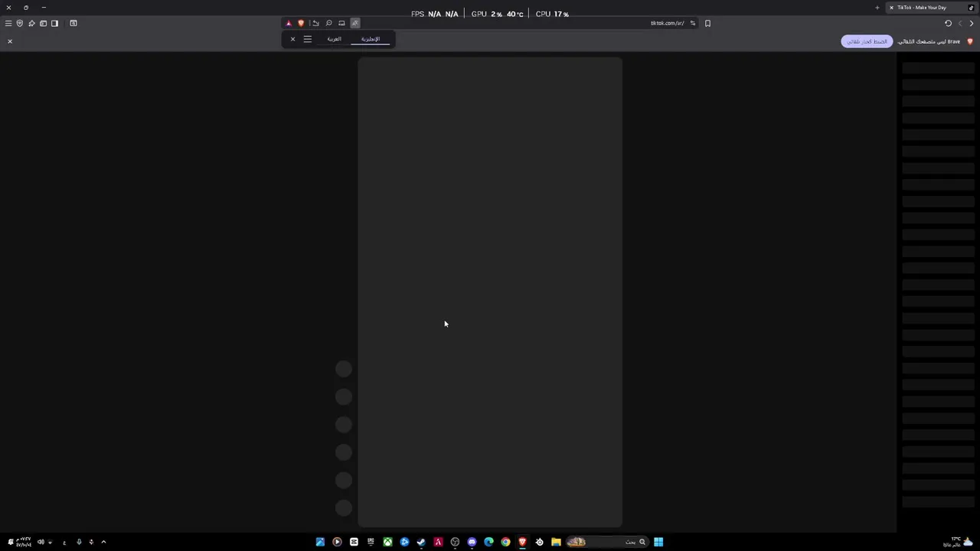Click the highlighted translate icon in address bar
Image resolution: width=980 pixels, height=551 pixels.
click(354, 23)
